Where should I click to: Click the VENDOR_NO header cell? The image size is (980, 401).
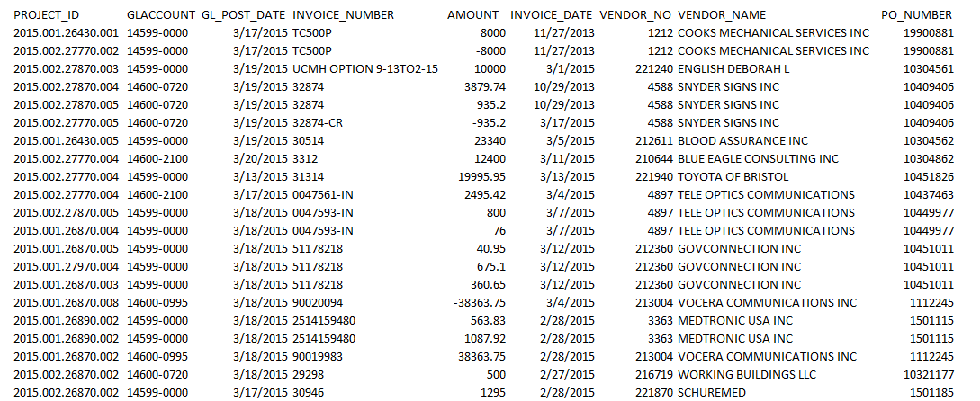(x=635, y=15)
